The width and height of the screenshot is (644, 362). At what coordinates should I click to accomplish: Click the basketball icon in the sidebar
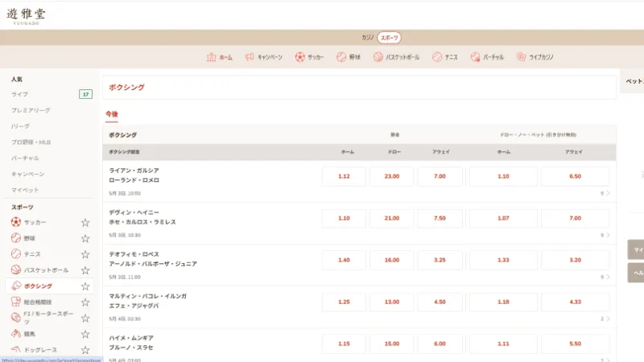16,270
